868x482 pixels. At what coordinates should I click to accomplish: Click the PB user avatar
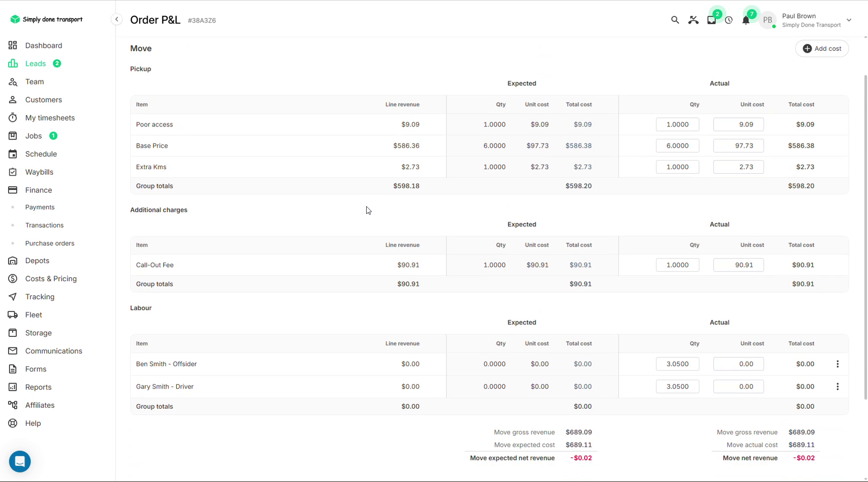[767, 20]
